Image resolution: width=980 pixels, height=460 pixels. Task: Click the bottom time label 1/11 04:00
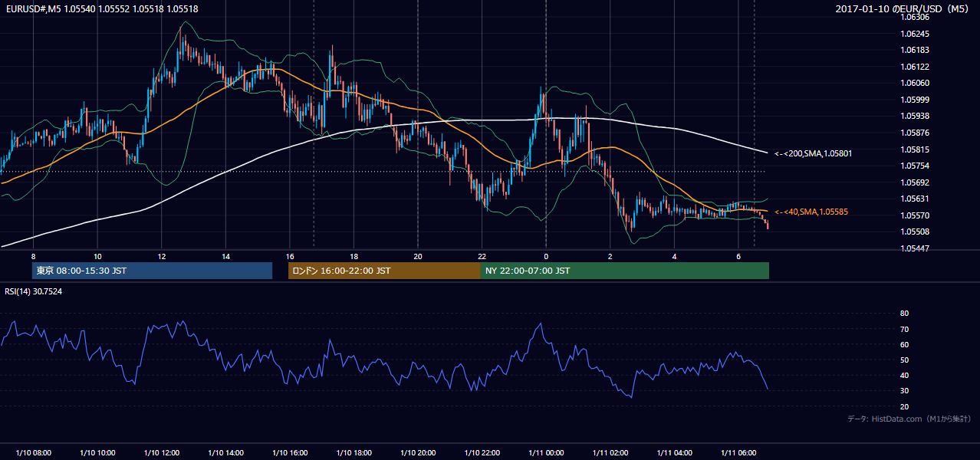point(674,453)
